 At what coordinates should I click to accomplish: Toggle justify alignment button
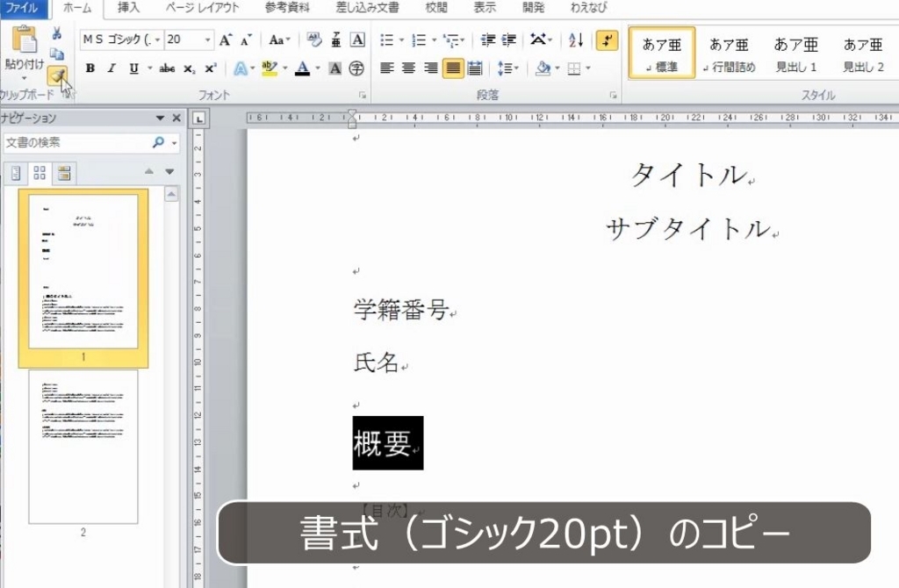point(453,68)
